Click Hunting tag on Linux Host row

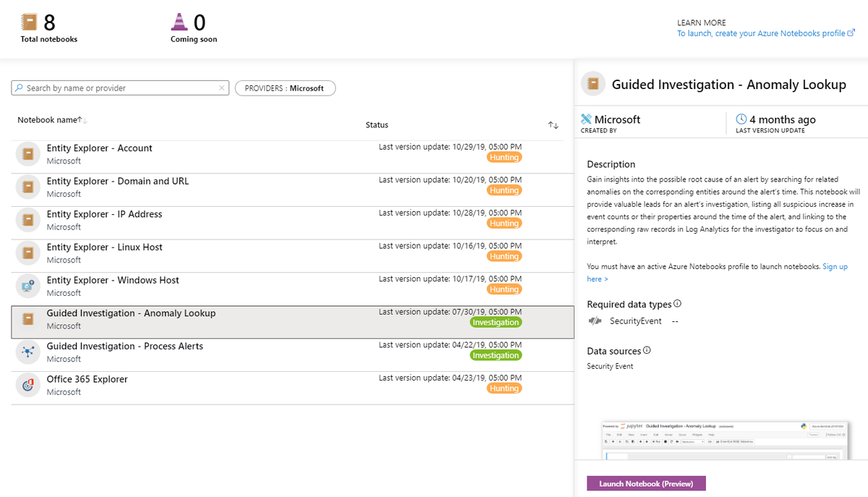[504, 257]
